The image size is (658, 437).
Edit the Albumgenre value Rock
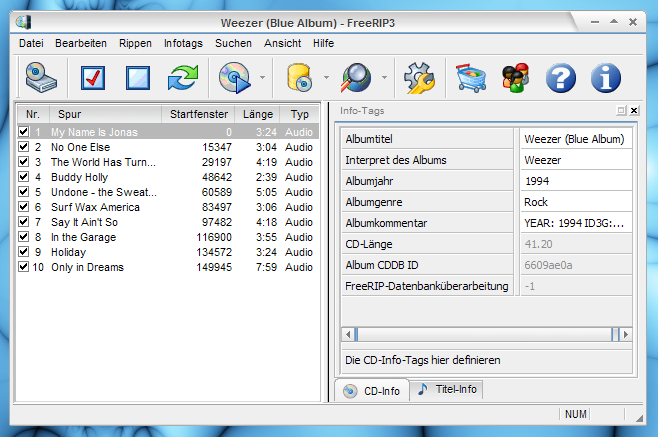coord(576,202)
